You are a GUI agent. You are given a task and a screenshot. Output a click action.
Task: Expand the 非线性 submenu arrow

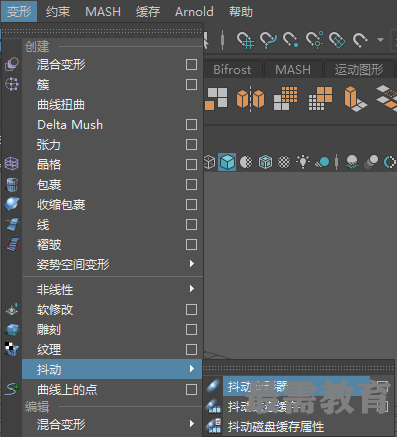click(192, 289)
